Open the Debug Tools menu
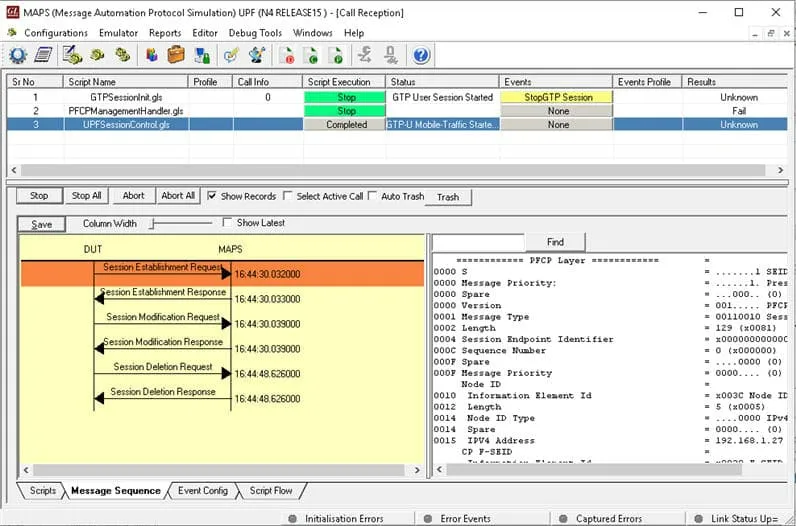The height and width of the screenshot is (526, 796). [x=255, y=32]
